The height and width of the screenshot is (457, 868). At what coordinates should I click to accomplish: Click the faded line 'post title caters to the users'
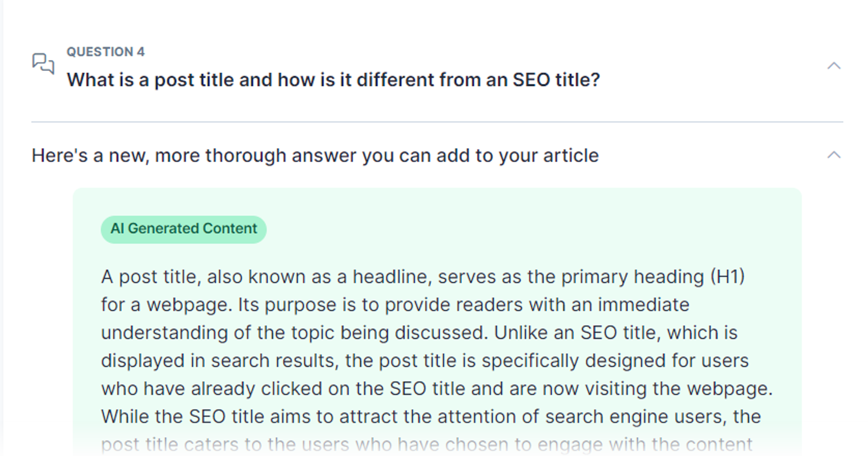(x=427, y=444)
